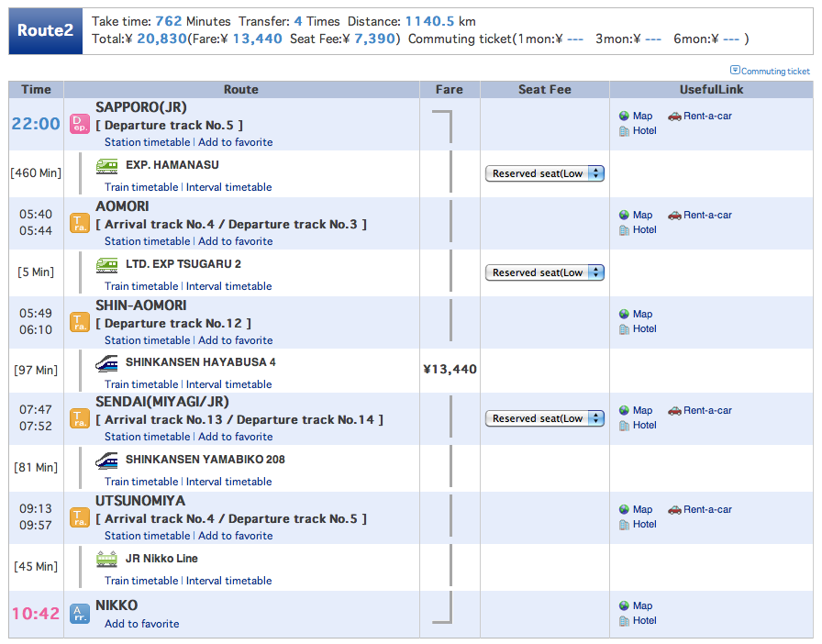Open Station timetable for UTSUNOMIYA
The image size is (822, 644).
pyautogui.click(x=148, y=536)
